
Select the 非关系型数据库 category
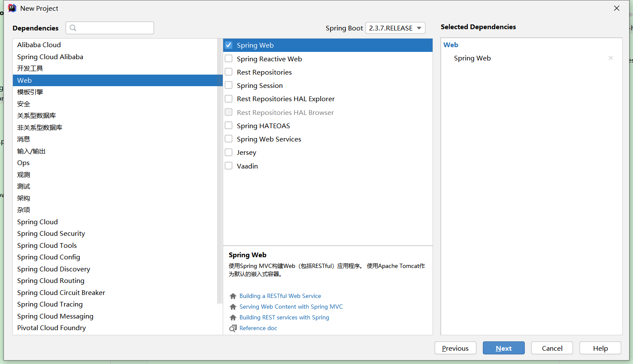[x=115, y=127]
